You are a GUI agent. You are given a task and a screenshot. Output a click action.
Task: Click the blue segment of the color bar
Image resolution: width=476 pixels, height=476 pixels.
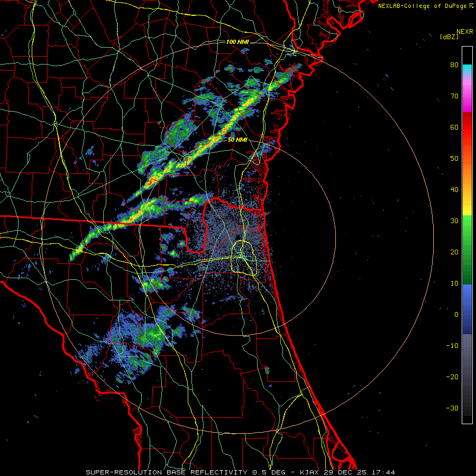[x=467, y=309]
